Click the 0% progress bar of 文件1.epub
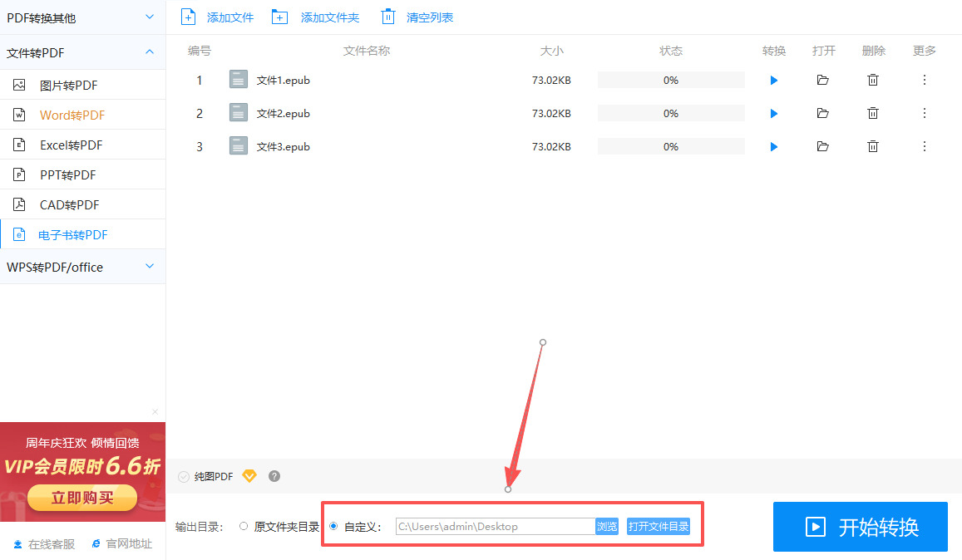 tap(671, 81)
